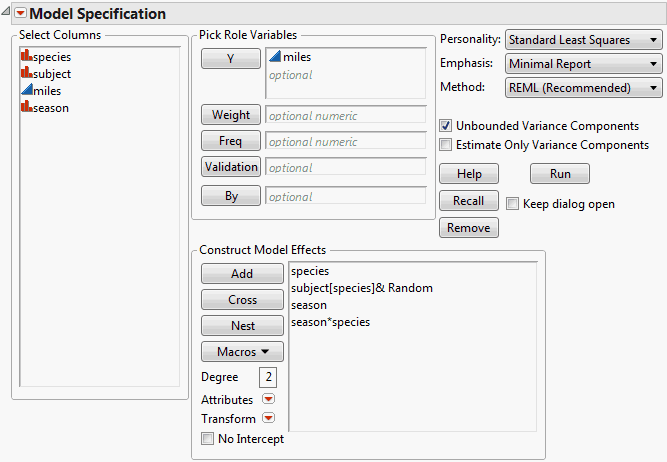Open the Macros menu button
This screenshot has height=462, width=667.
(x=242, y=352)
